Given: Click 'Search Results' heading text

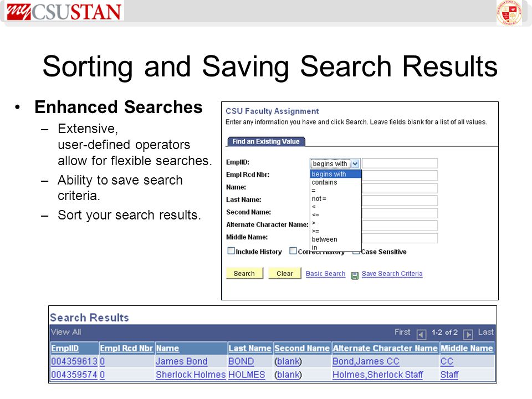Looking at the screenshot, I should point(90,318).
